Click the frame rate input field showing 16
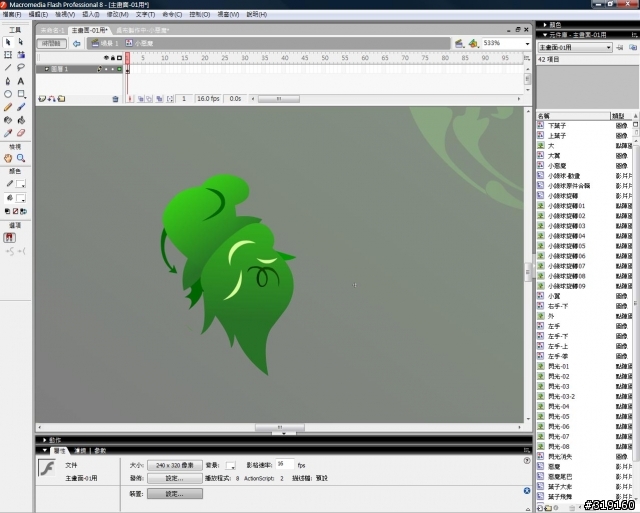640x513 pixels. tap(285, 464)
